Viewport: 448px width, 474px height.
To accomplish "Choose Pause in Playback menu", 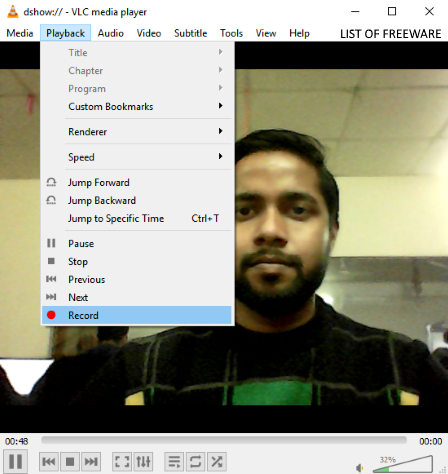I will (136, 243).
